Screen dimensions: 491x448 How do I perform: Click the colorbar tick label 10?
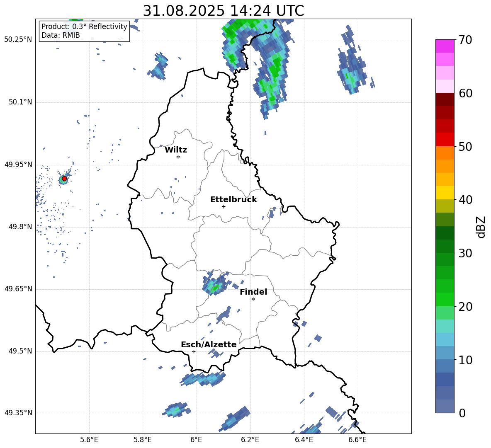click(466, 360)
